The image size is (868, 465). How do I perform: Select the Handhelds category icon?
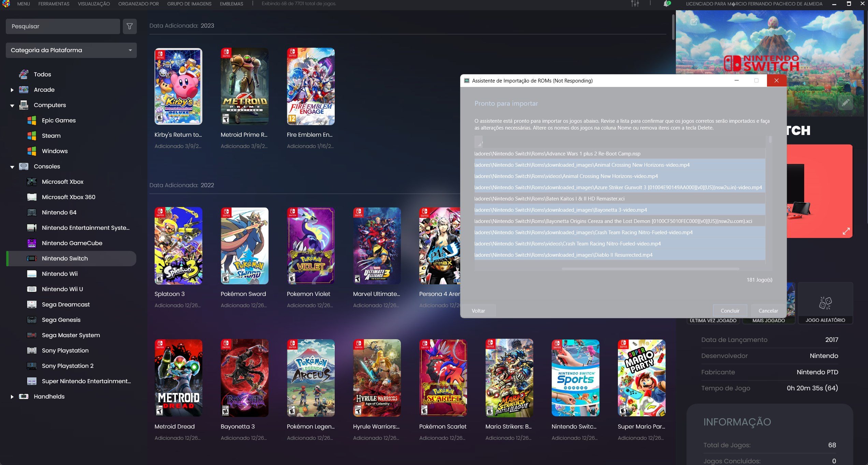[24, 396]
